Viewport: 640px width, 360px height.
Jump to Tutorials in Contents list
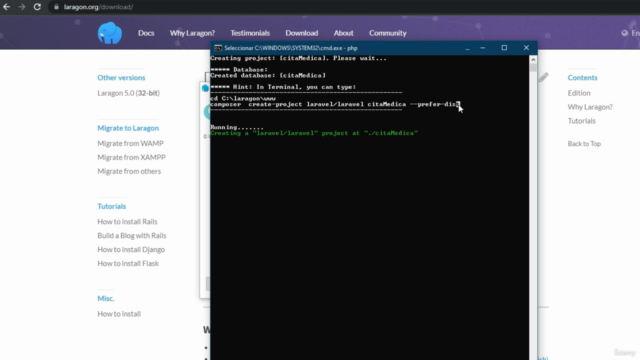pos(581,121)
